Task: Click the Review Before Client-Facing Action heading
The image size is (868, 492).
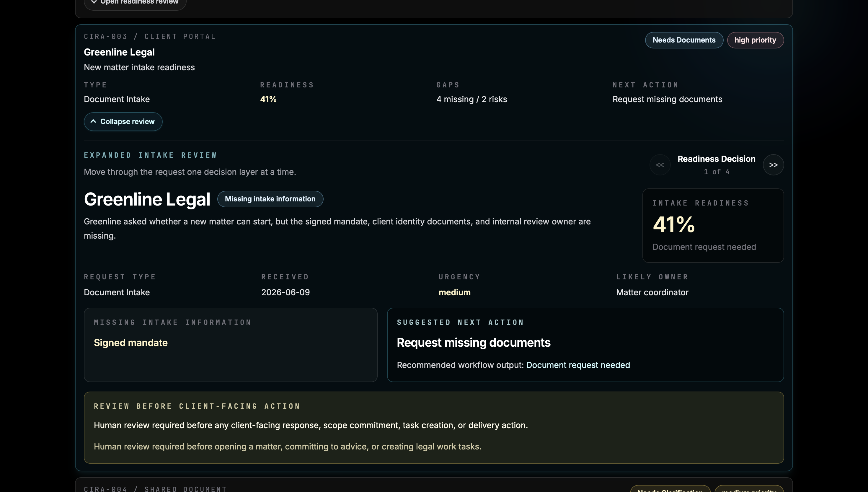Action: point(197,406)
